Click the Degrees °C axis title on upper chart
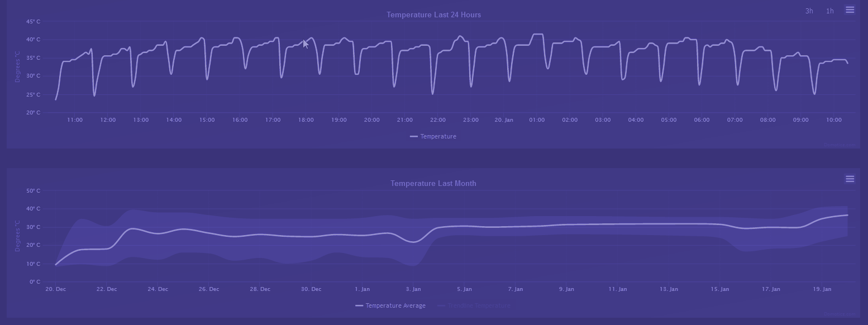This screenshot has height=325, width=868. click(x=17, y=67)
